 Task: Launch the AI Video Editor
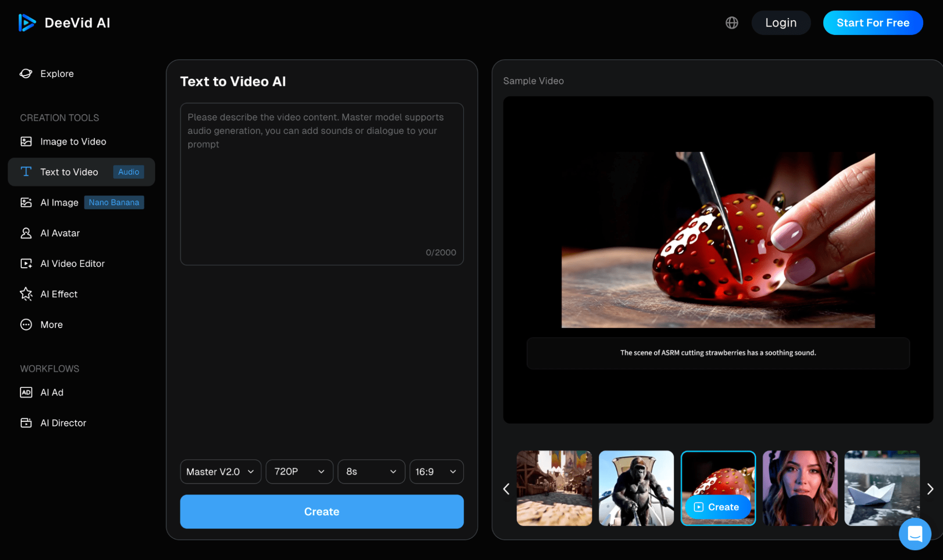(x=72, y=263)
